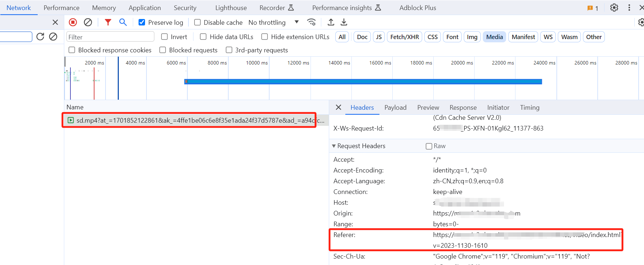The width and height of the screenshot is (644, 265).
Task: Toggle the red filter funnel icon
Action: 108,22
